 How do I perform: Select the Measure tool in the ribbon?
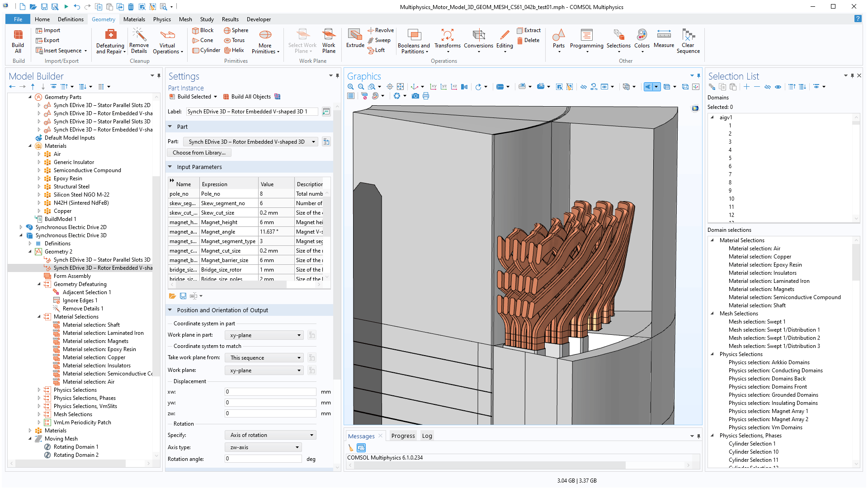pos(664,40)
